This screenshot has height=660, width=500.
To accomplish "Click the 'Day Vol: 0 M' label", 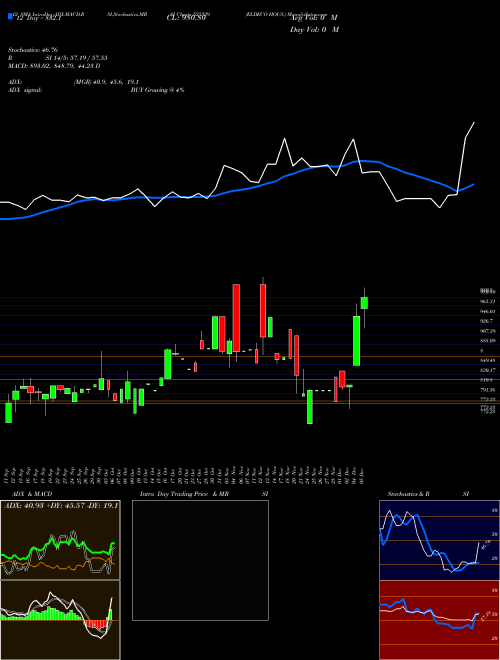I will pos(314,29).
